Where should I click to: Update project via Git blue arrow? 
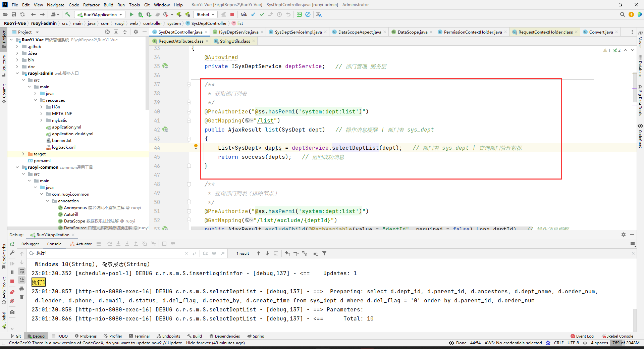[x=253, y=14]
